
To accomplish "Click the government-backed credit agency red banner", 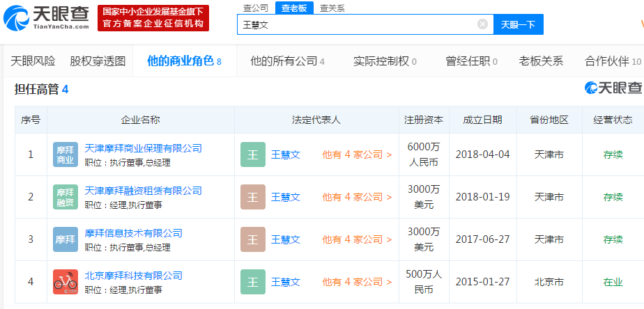I will tap(153, 18).
